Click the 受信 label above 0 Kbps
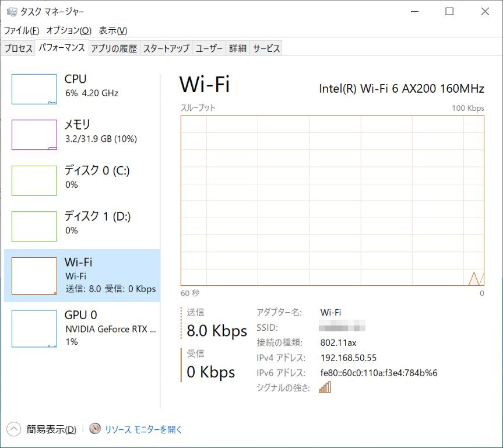 tap(195, 353)
